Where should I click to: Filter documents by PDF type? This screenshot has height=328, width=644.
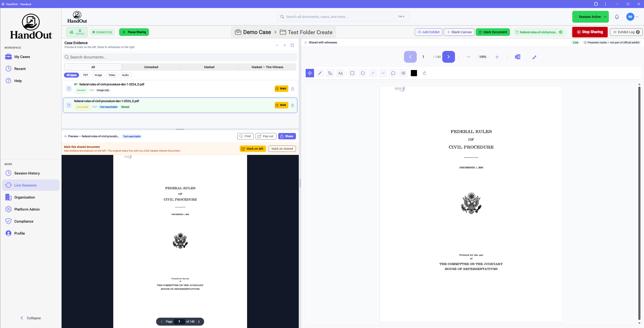point(85,75)
